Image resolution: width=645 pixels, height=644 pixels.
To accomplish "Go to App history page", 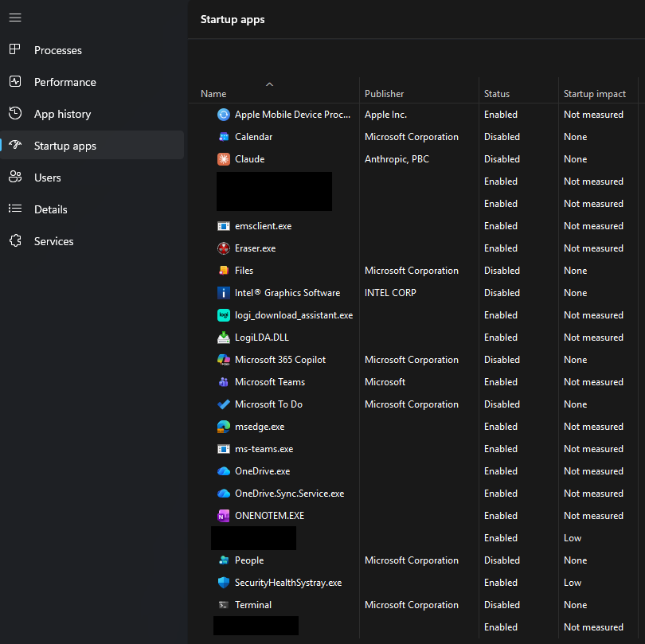I will pos(92,114).
